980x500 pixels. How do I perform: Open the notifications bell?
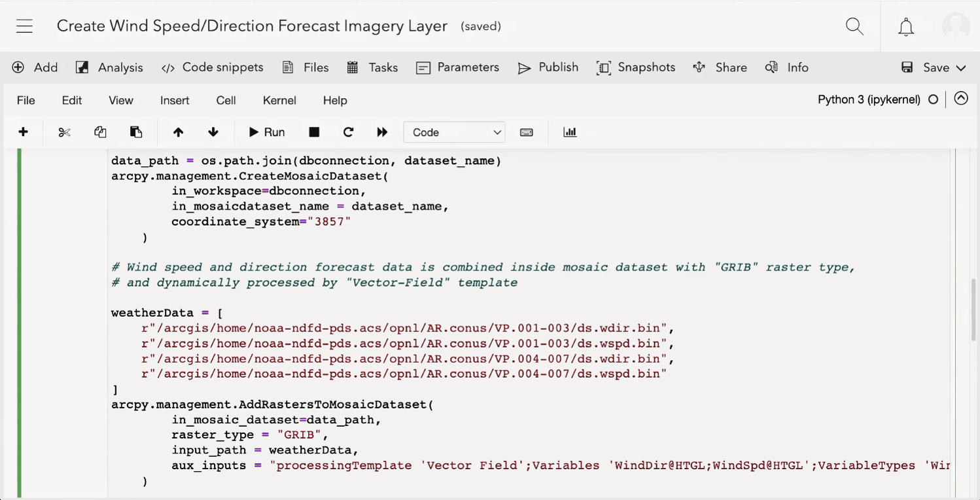(x=905, y=27)
